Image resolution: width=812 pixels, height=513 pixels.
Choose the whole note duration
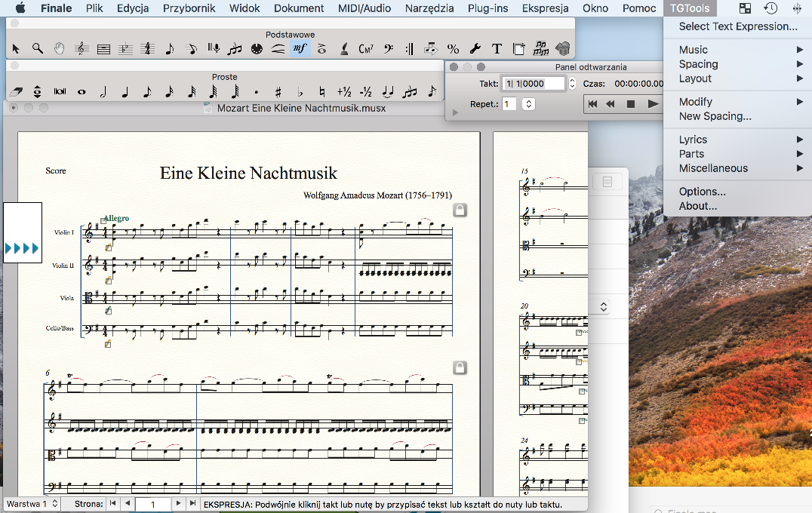pyautogui.click(x=82, y=91)
